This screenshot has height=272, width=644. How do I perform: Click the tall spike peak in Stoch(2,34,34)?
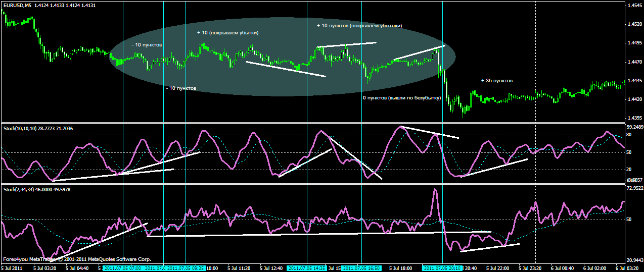click(x=434, y=190)
